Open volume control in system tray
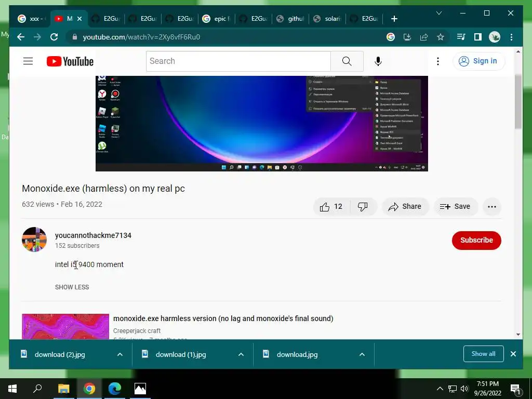The image size is (532, 399). tap(464, 389)
